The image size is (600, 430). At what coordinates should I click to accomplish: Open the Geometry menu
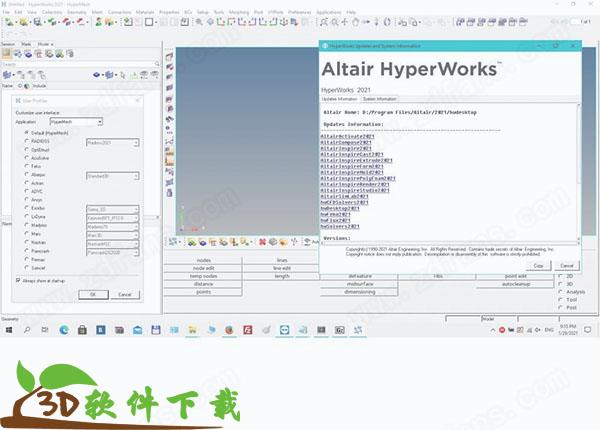[x=77, y=12]
